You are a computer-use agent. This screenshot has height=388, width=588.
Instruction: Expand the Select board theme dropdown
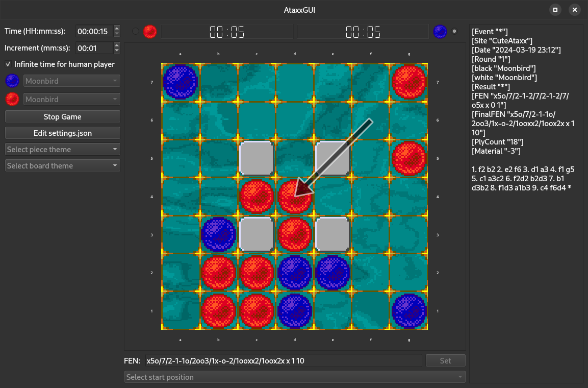(63, 166)
